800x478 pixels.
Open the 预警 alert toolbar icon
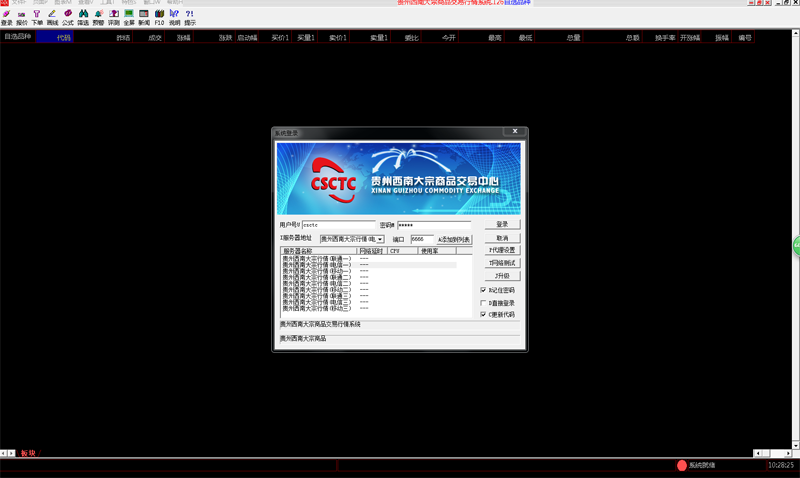(x=98, y=17)
